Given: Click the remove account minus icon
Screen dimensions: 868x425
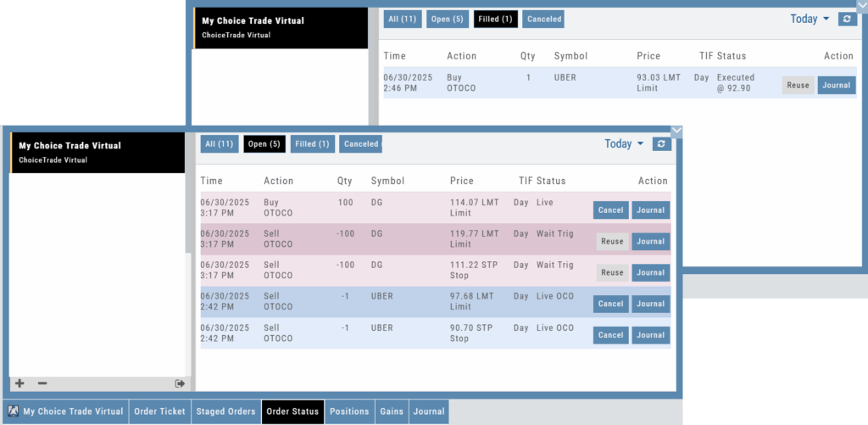Looking at the screenshot, I should (x=42, y=383).
